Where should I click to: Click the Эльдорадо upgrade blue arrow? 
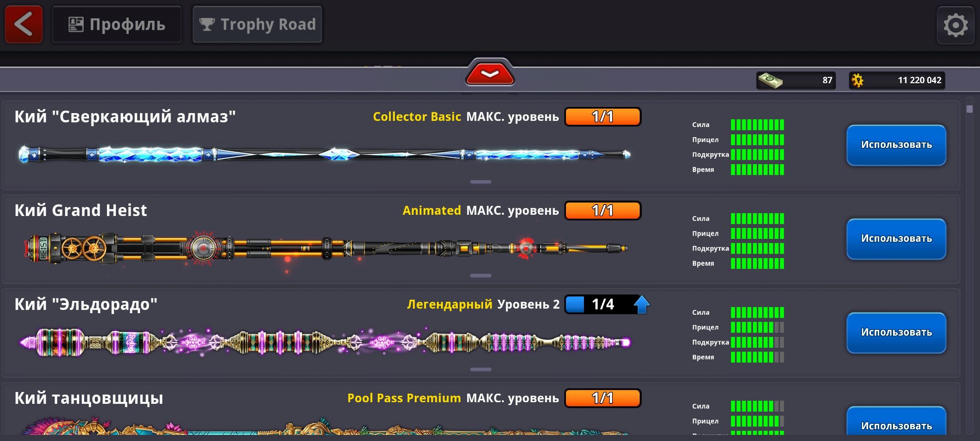[641, 304]
